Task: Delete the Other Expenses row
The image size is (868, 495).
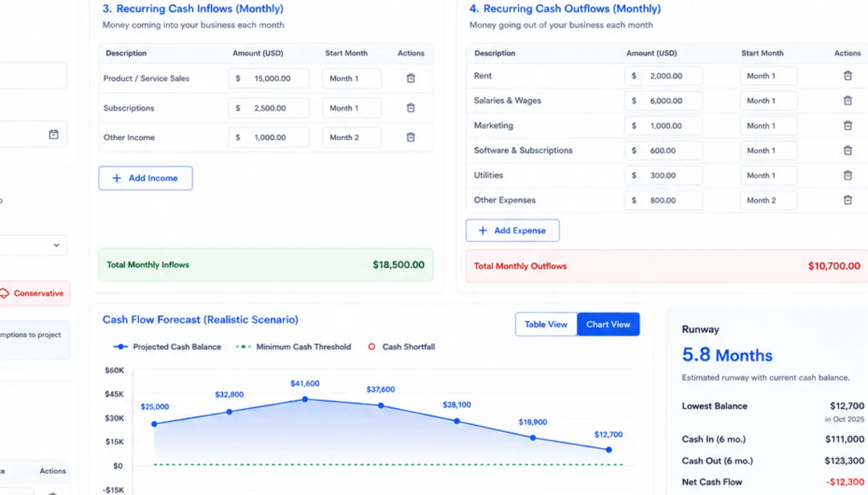Action: [x=848, y=200]
